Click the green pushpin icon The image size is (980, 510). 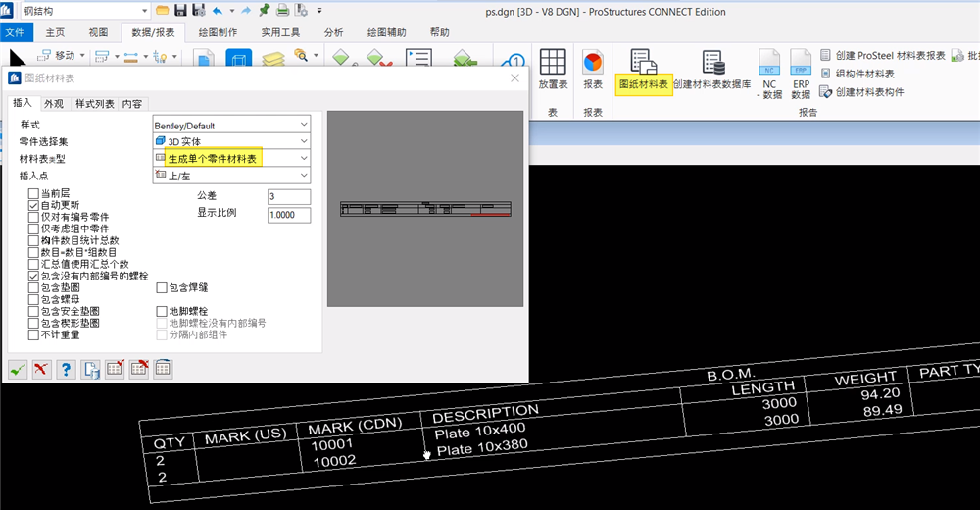[x=264, y=10]
